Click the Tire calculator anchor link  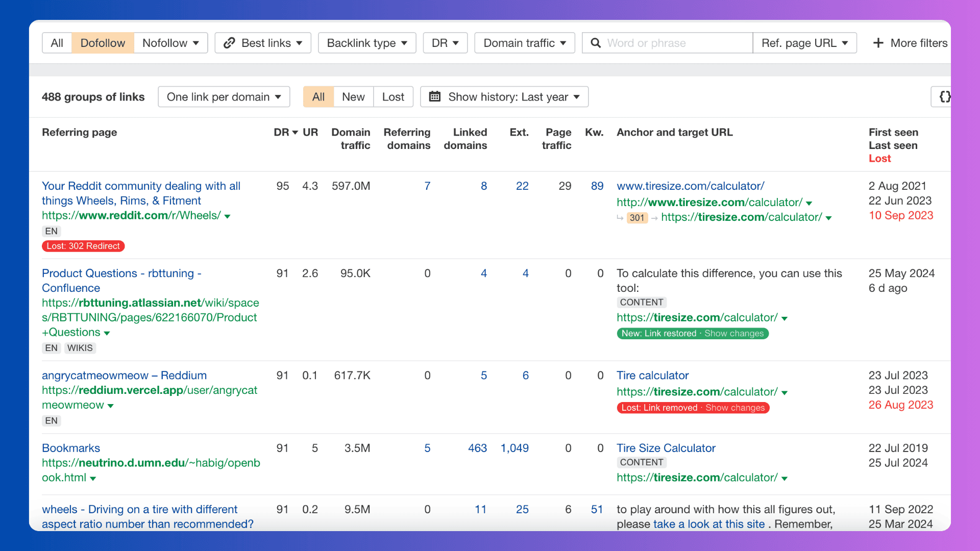click(652, 375)
